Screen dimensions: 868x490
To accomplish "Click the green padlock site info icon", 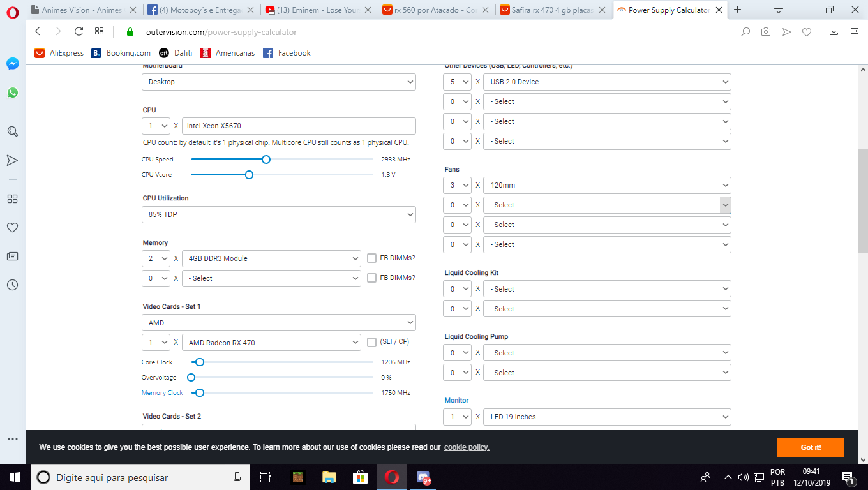I will pos(131,32).
